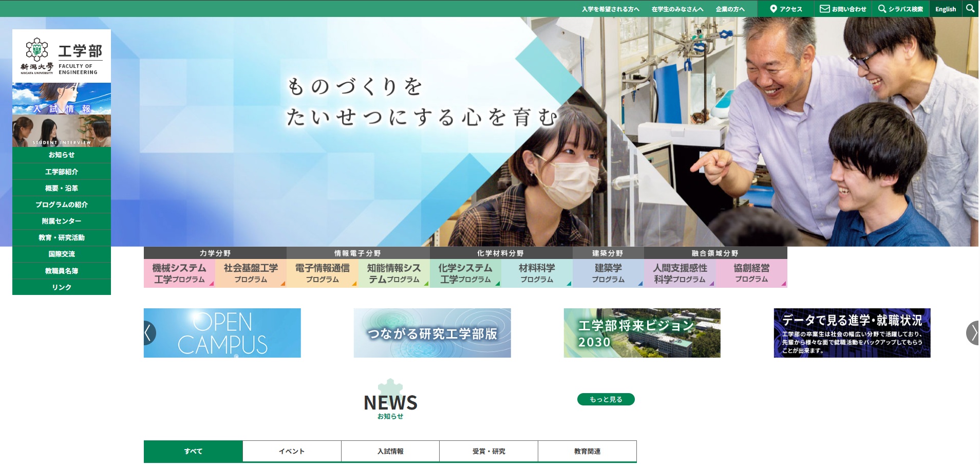
Task: Click the もっと見る news button
Action: pos(607,399)
